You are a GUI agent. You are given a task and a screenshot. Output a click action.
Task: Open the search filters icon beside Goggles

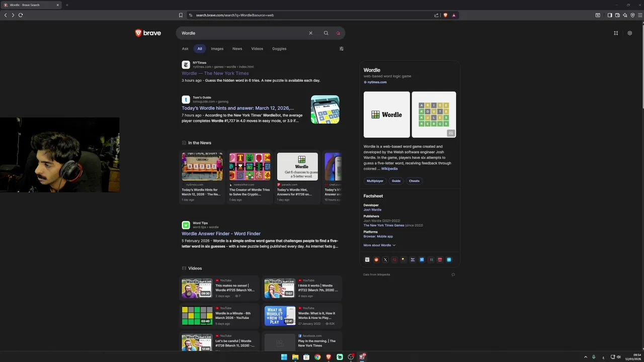pyautogui.click(x=342, y=49)
